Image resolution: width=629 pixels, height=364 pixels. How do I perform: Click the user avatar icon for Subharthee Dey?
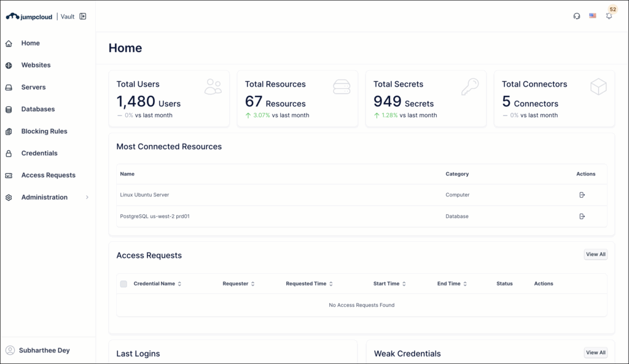tap(10, 350)
